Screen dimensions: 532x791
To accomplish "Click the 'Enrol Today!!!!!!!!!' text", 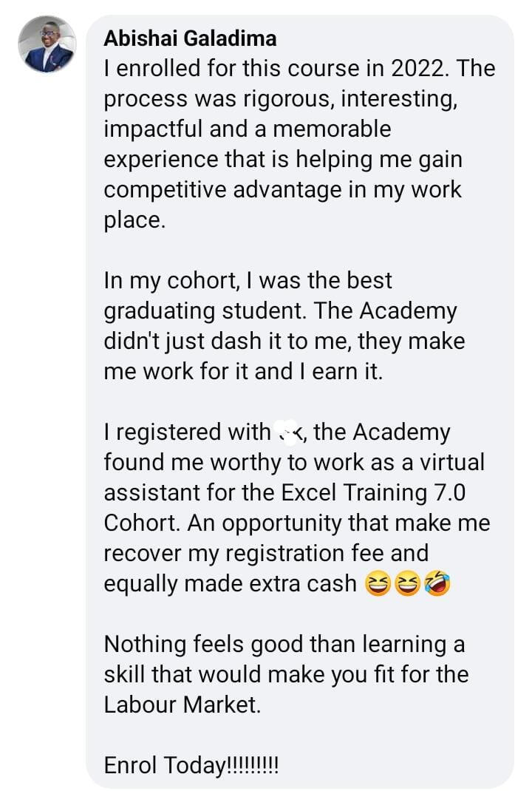I will [x=191, y=766].
